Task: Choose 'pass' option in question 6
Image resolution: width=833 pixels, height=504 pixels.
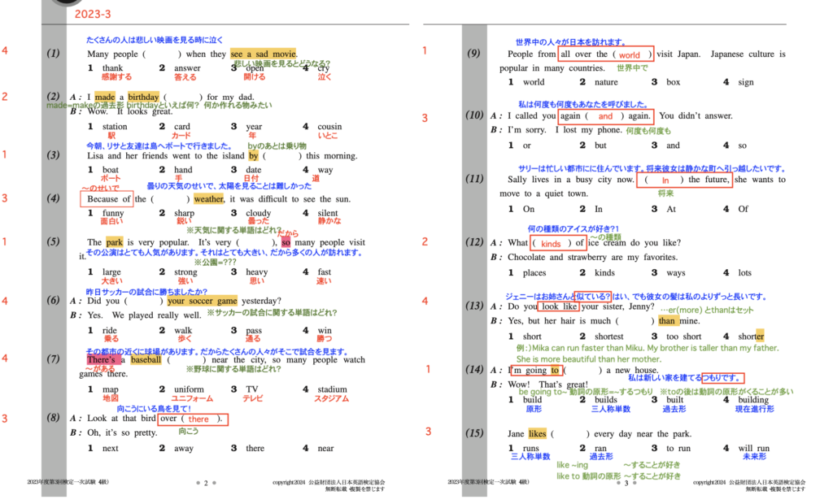Action: [x=254, y=330]
